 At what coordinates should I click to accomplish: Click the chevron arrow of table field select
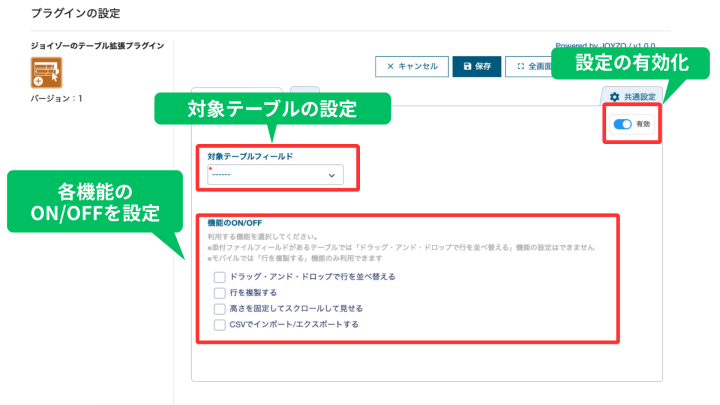pyautogui.click(x=332, y=175)
